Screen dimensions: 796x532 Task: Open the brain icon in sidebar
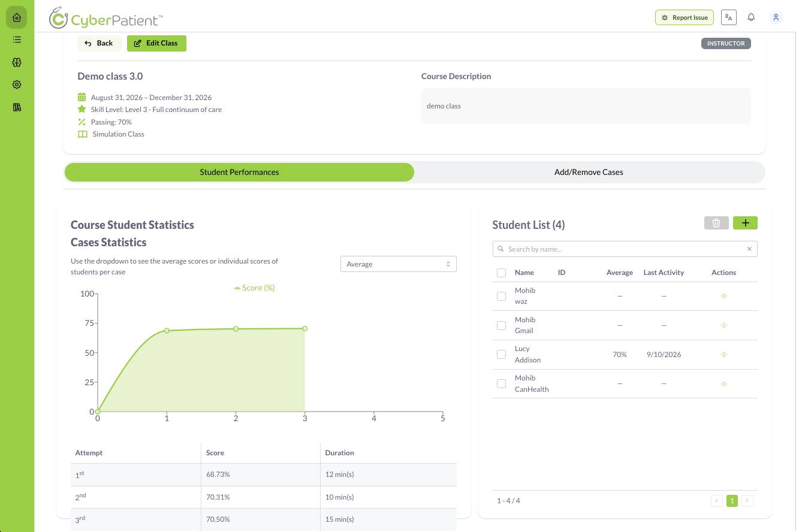coord(17,62)
